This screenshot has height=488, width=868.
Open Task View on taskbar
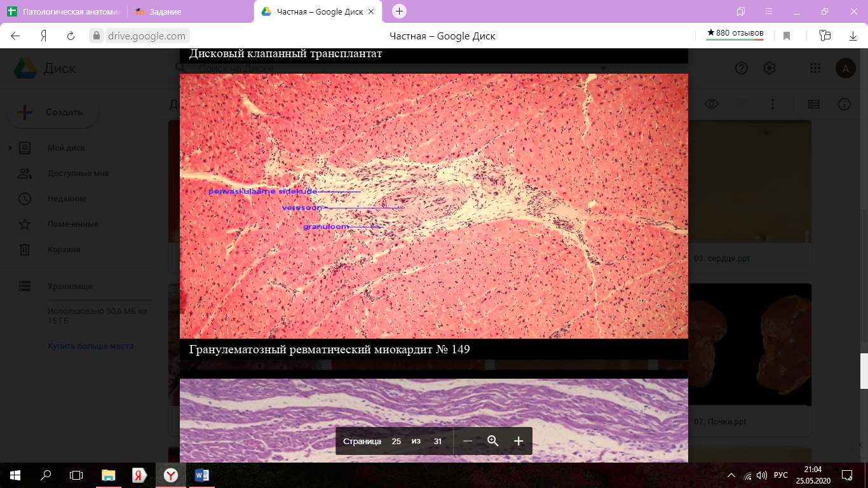[x=76, y=475]
